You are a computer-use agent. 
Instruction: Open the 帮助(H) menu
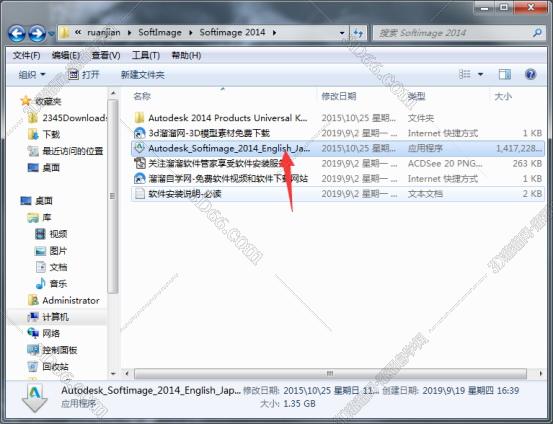pos(186,55)
